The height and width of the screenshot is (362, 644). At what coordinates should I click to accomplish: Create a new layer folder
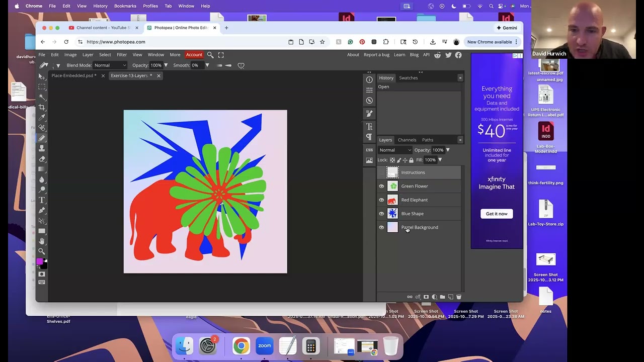[442, 297]
